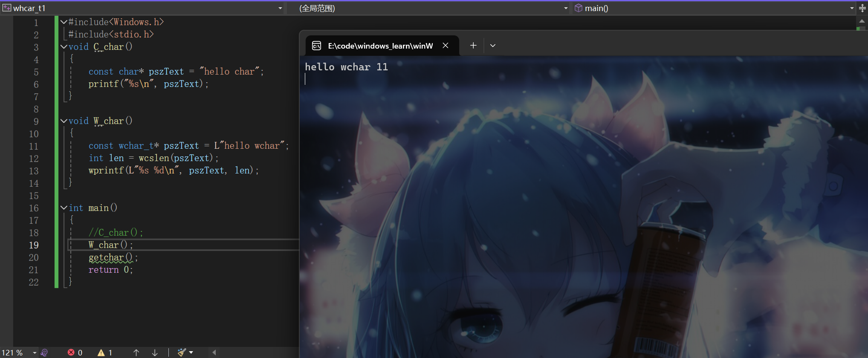The width and height of the screenshot is (868, 358).
Task: Open the 121 % zoom level dropdown
Action: (35, 352)
